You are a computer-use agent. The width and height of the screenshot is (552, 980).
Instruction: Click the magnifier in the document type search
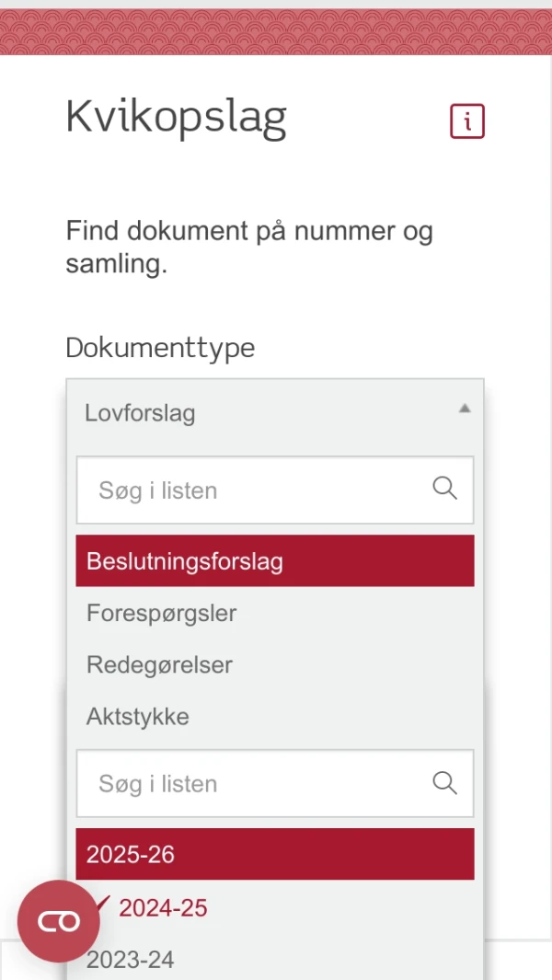pyautogui.click(x=444, y=489)
